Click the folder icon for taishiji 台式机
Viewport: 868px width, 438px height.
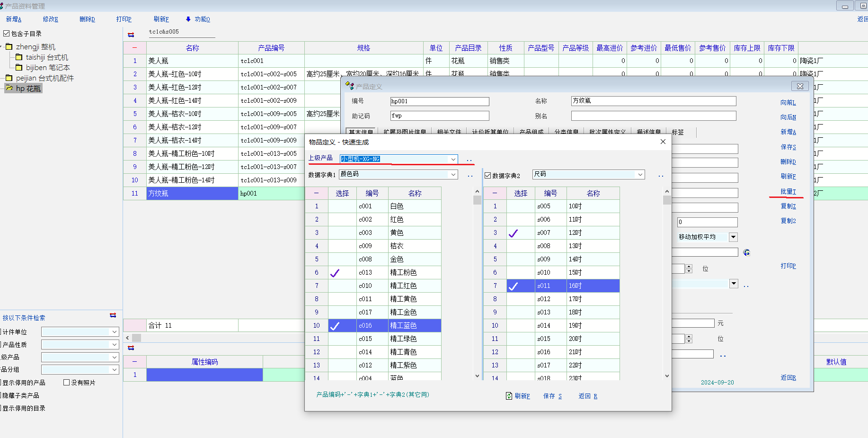click(x=19, y=57)
